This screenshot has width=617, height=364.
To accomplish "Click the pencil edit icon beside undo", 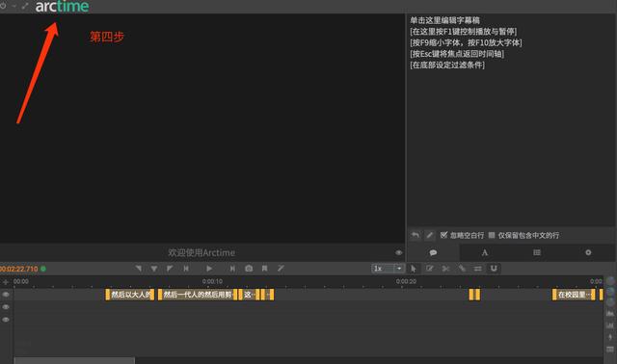I will point(430,235).
